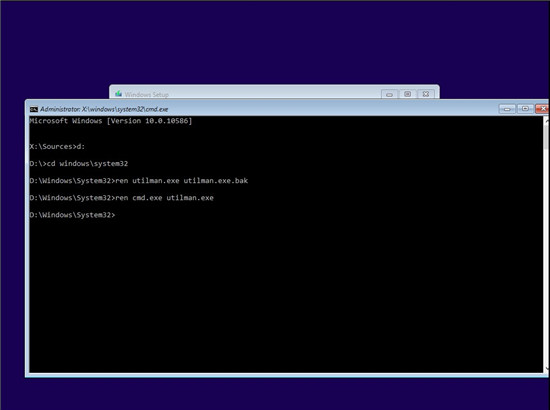The width and height of the screenshot is (550, 410).
Task: Maximize the Windows Setup window
Action: 408,94
